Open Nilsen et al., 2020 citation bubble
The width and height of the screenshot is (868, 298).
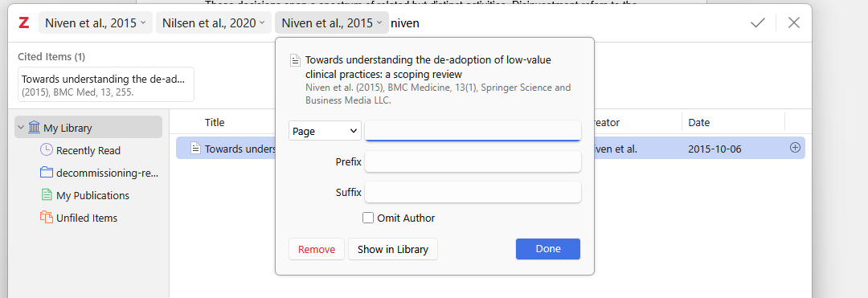214,22
